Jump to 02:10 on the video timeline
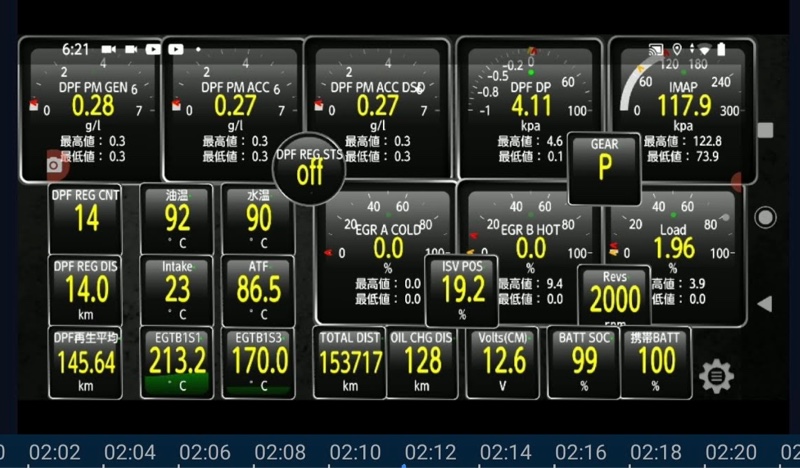This screenshot has height=468, width=800. tap(355, 452)
